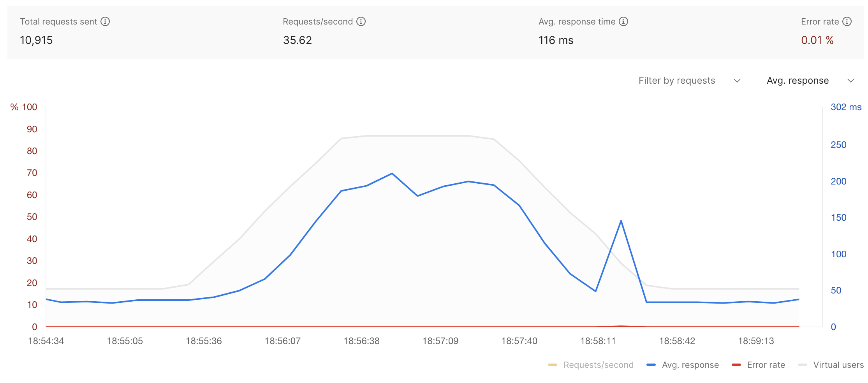
Task: Click the 116 ms response time value
Action: [556, 40]
